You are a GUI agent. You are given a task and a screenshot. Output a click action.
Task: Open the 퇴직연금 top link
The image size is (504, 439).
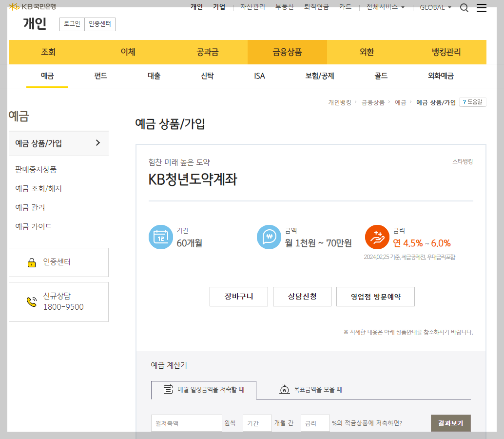[x=317, y=7]
